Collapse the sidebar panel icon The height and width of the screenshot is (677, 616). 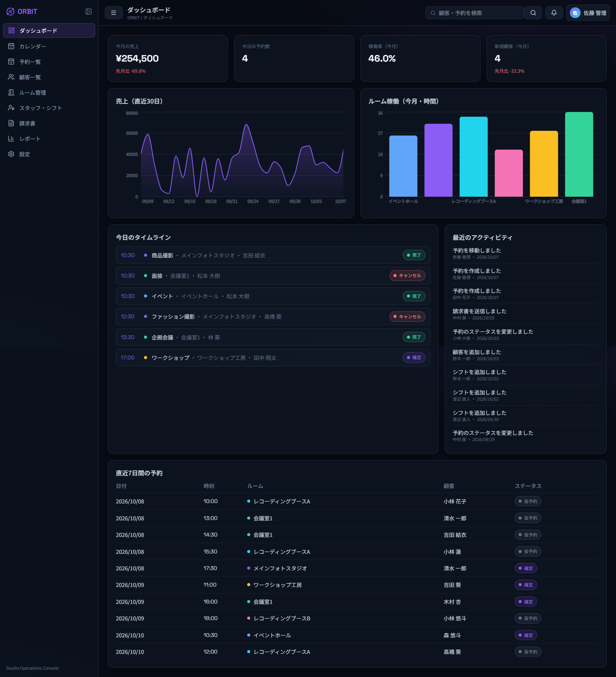[x=89, y=12]
